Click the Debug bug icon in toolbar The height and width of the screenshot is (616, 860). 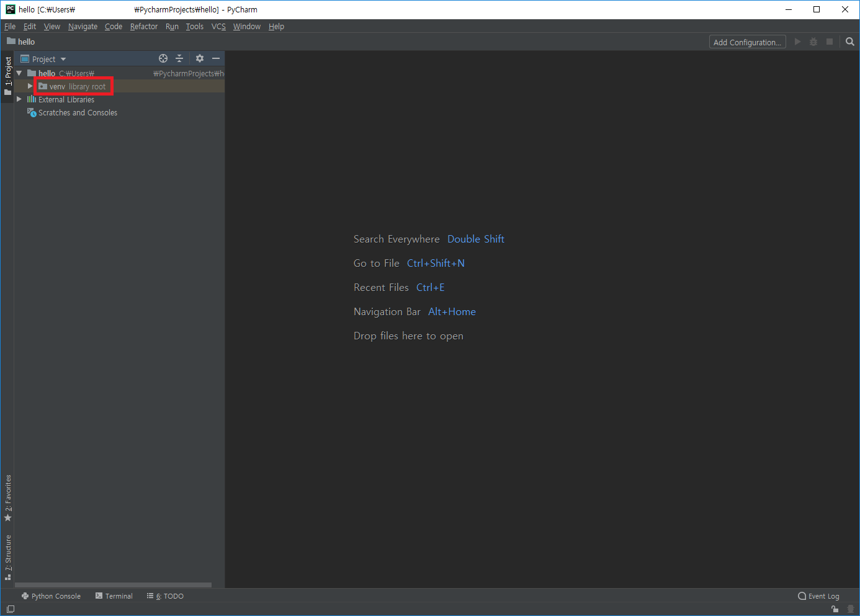coord(813,42)
